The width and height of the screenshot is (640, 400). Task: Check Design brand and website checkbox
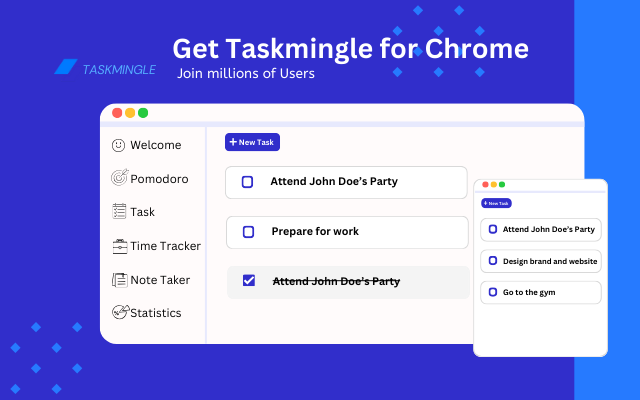pyautogui.click(x=493, y=261)
